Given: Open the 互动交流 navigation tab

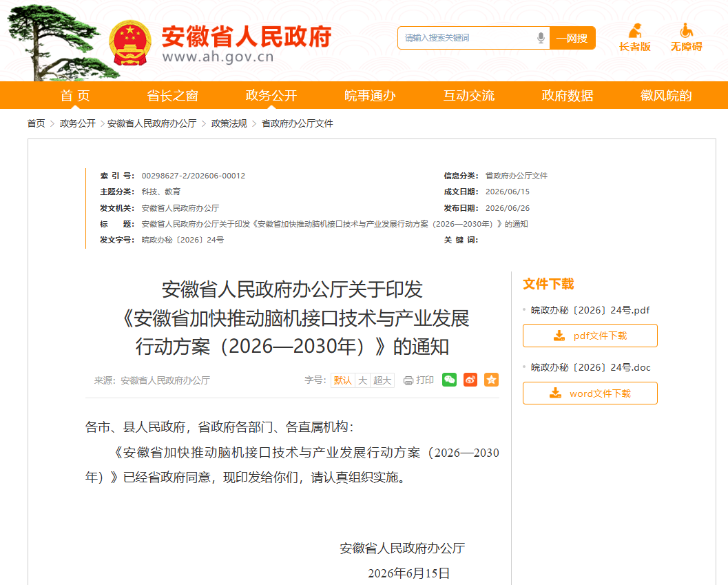Looking at the screenshot, I should pos(469,95).
